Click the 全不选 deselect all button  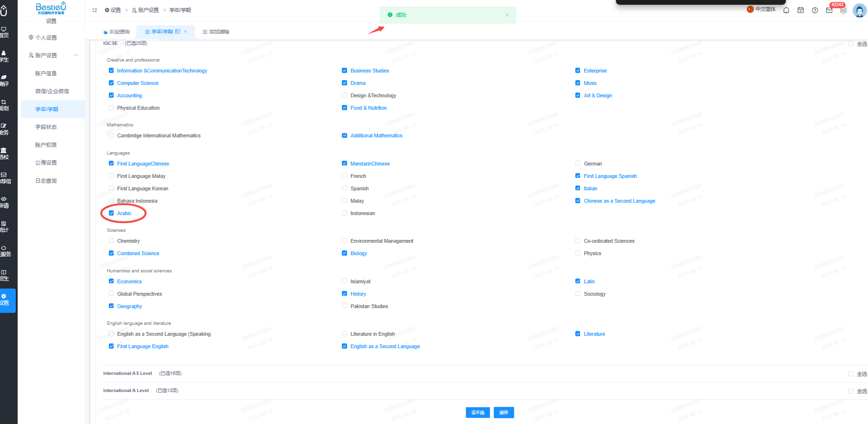[x=478, y=413]
